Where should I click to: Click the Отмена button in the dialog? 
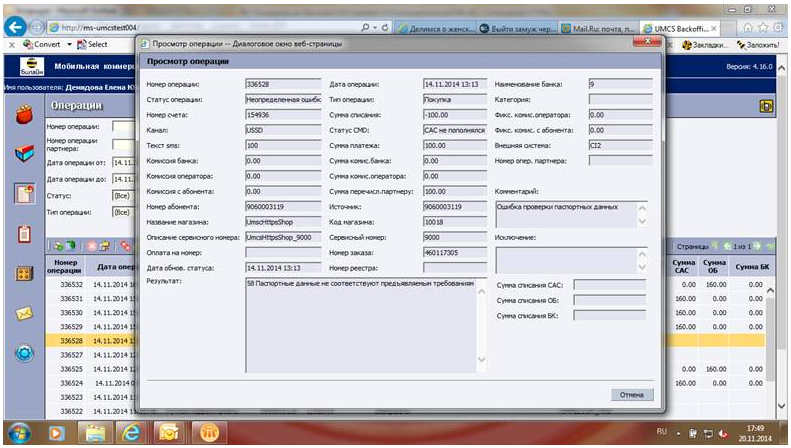[632, 395]
